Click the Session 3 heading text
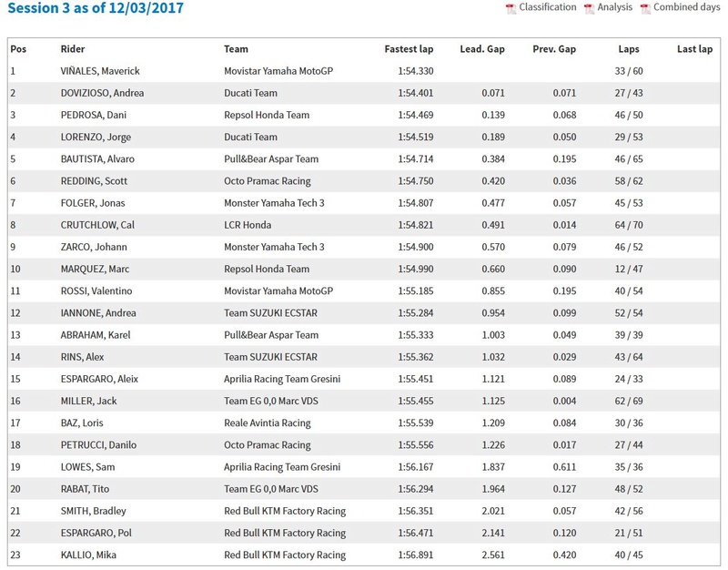Viewport: 728px width, 570px height. (96, 8)
